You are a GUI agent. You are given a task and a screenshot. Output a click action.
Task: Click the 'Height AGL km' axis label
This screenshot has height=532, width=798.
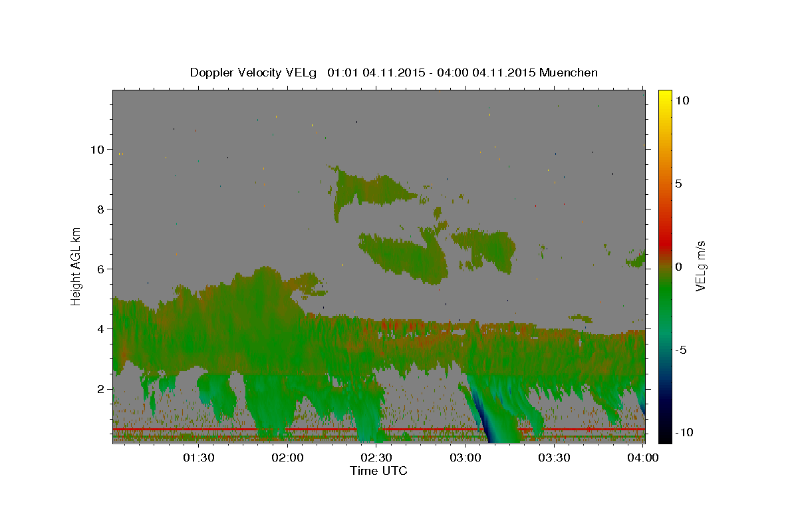click(76, 266)
